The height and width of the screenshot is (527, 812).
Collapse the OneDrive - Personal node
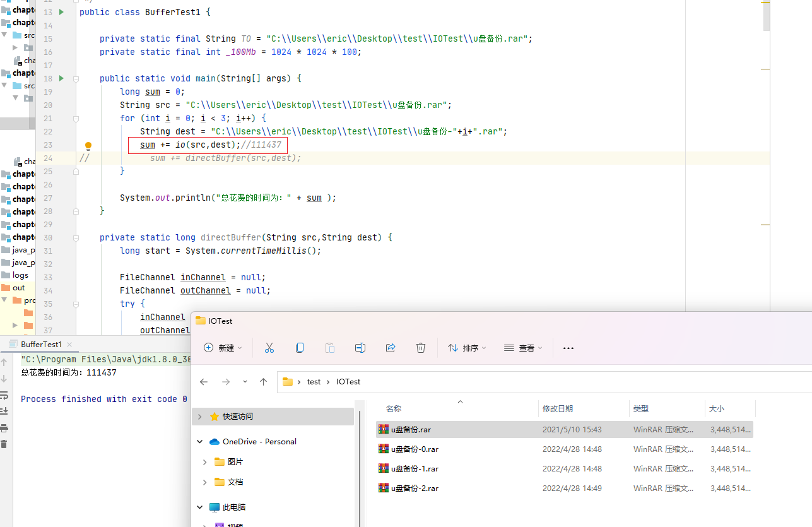point(200,442)
